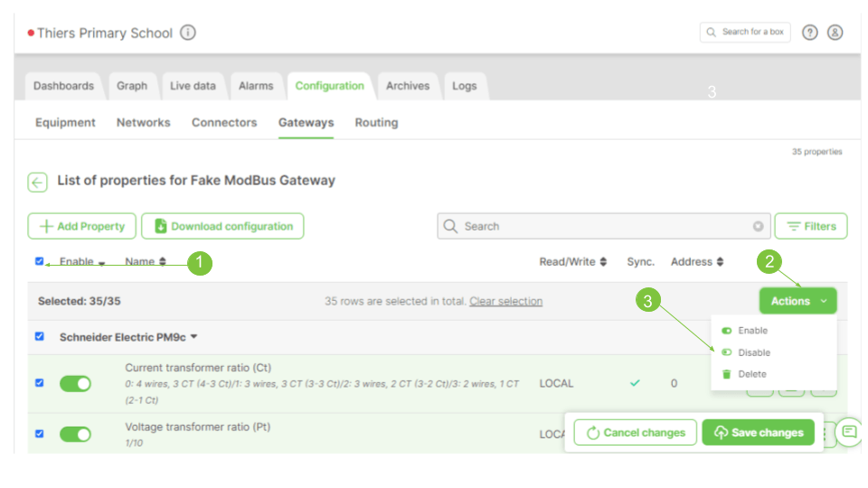Open the Actions dropdown button
The height and width of the screenshot is (488, 868).
[x=797, y=301]
